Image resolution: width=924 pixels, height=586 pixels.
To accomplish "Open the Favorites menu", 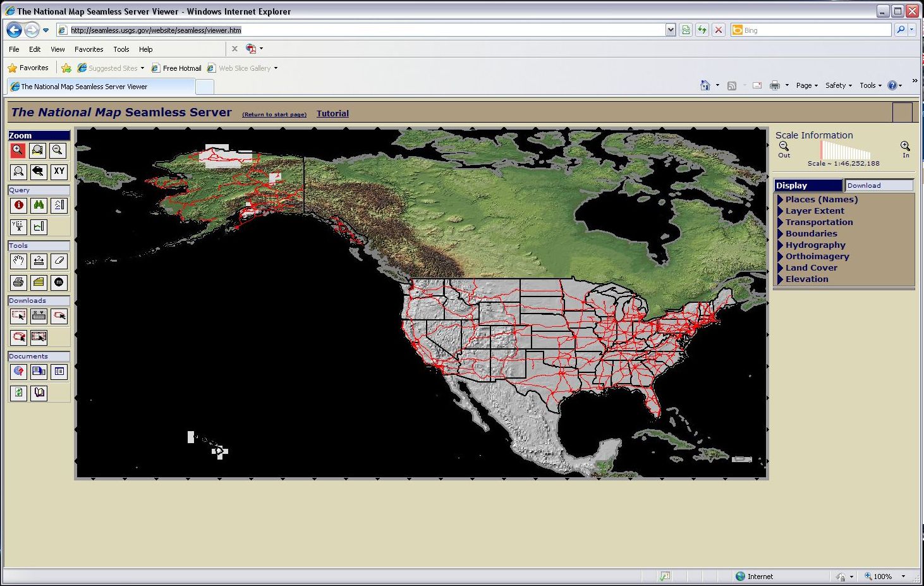I will pyautogui.click(x=88, y=49).
